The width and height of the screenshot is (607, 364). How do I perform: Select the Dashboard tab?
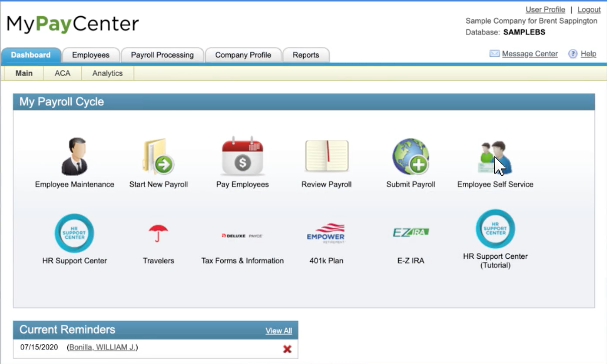[x=31, y=55]
